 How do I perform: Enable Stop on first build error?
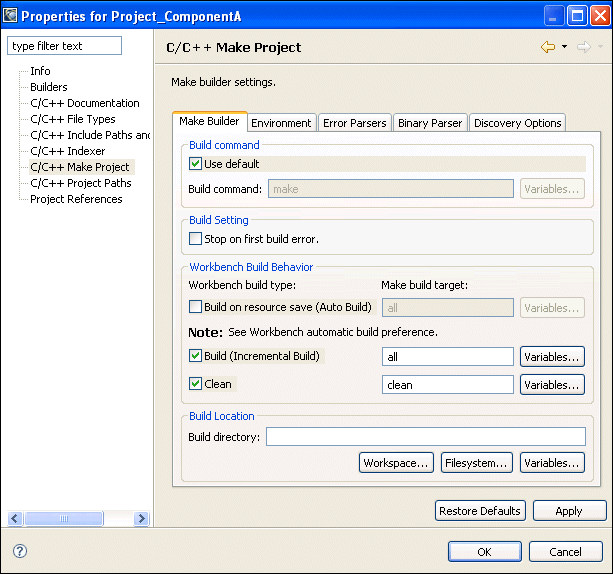(196, 239)
